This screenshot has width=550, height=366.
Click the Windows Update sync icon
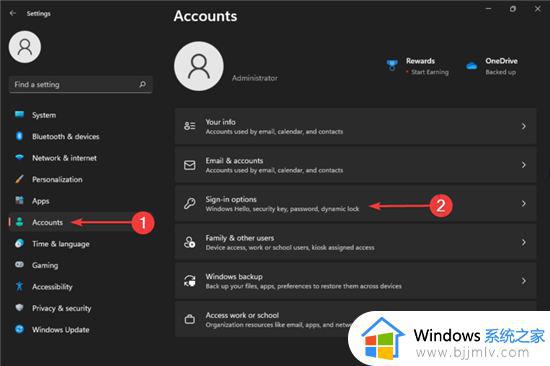click(19, 329)
